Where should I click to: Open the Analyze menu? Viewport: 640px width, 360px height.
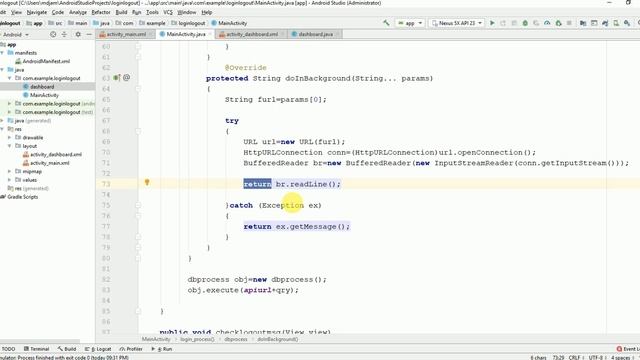click(x=78, y=12)
